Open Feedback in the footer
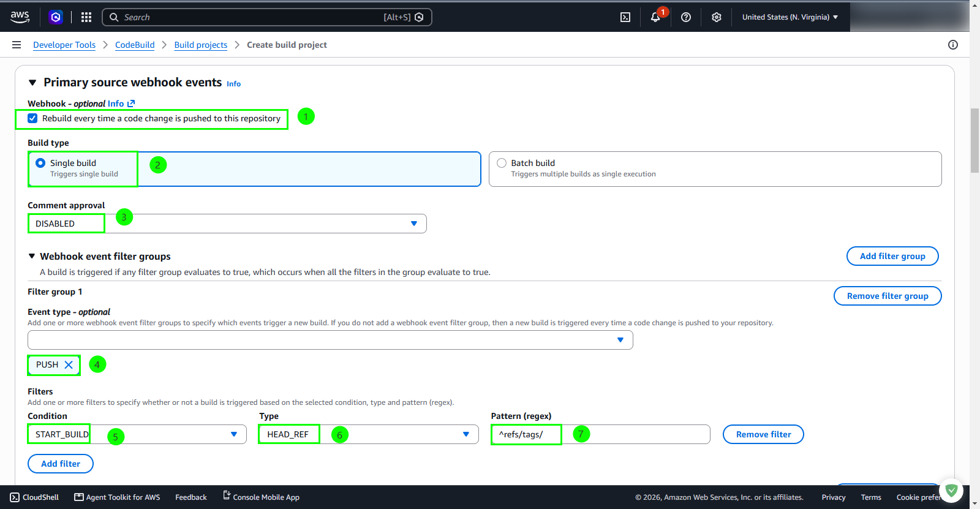This screenshot has width=980, height=509. (x=191, y=497)
